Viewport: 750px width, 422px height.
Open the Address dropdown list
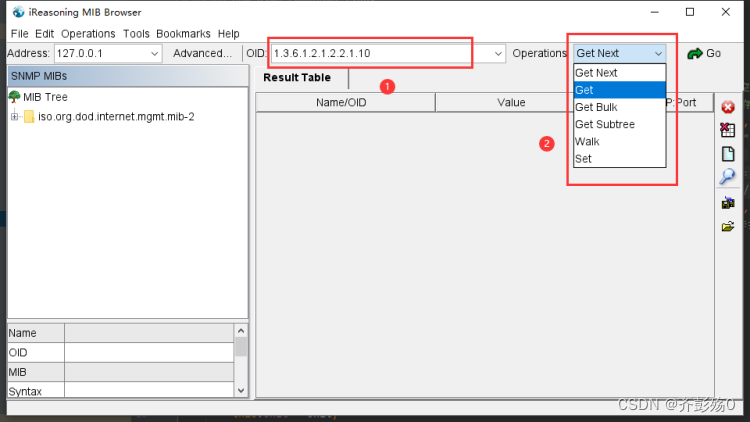click(154, 53)
